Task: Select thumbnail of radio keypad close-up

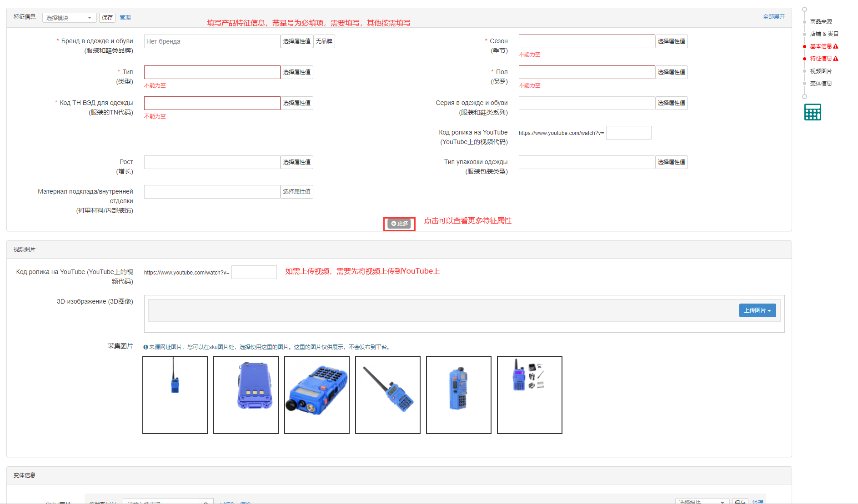Action: pos(317,395)
